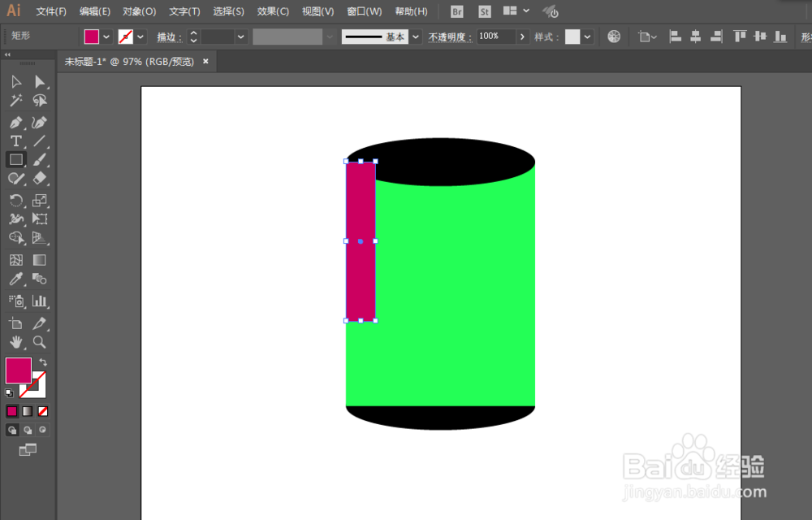Open the 描边 stroke panel link
This screenshot has width=812, height=520.
click(171, 36)
